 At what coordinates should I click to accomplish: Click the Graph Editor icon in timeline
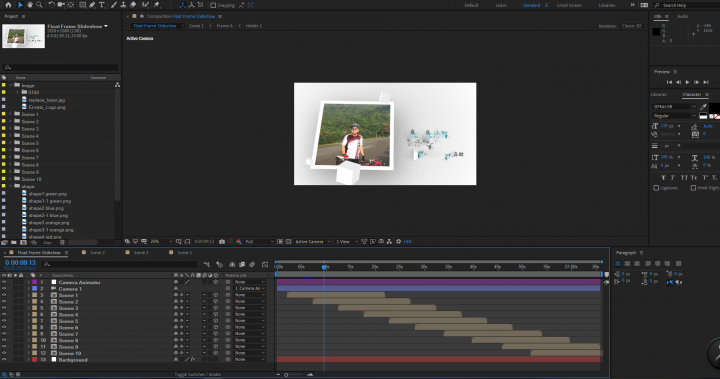(265, 264)
